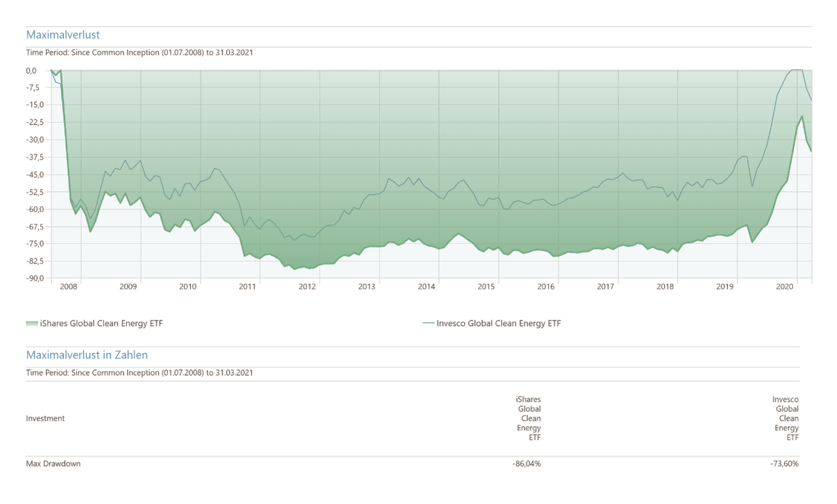Click the Invesco column header in table
This screenshot has width=837, height=504.
point(786,418)
